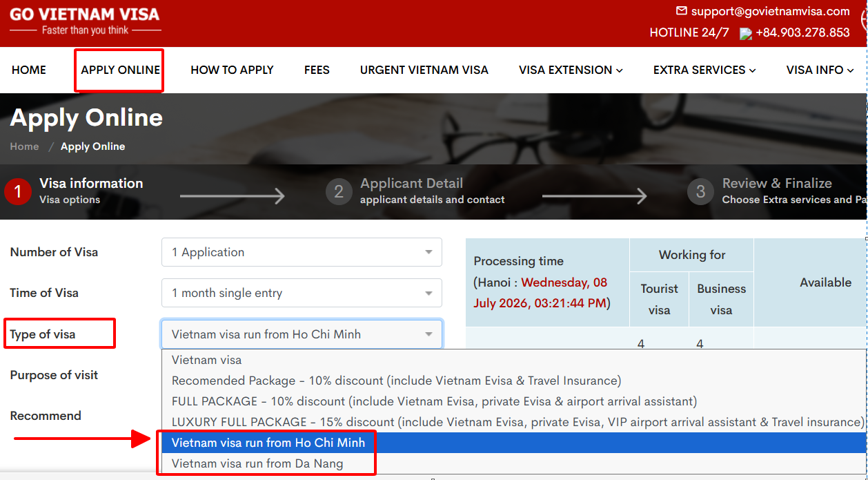This screenshot has height=480, width=868.
Task: Open the HOME menu item
Action: point(29,70)
